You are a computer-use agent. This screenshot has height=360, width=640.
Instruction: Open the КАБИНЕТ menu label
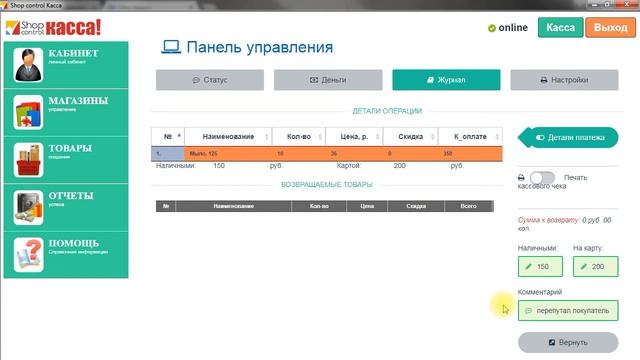tap(73, 53)
